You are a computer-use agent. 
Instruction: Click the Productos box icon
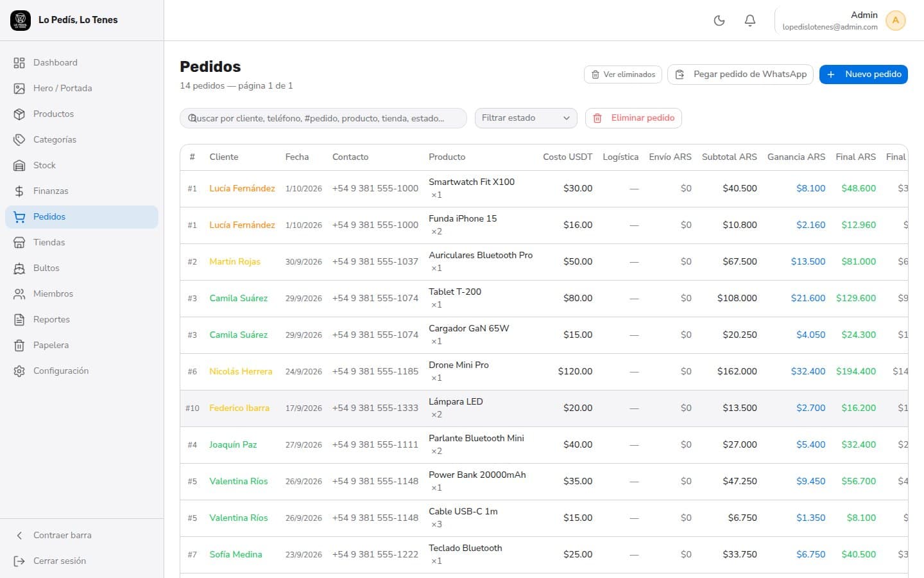pyautogui.click(x=19, y=114)
